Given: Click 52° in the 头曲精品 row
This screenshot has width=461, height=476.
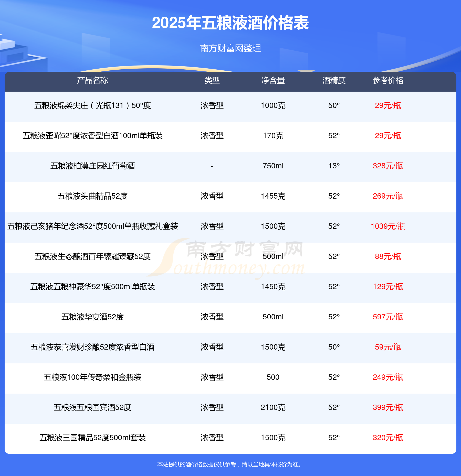Looking at the screenshot, I should (334, 196).
